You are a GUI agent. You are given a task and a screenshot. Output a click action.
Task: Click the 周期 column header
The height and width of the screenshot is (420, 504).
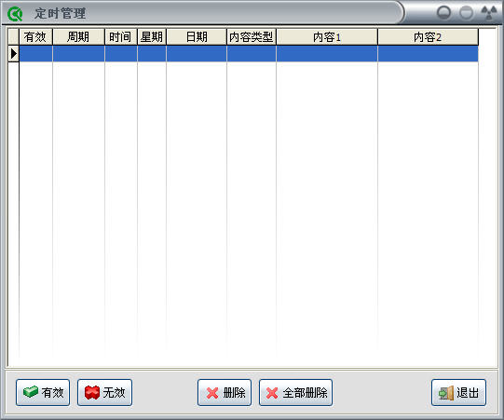point(78,37)
